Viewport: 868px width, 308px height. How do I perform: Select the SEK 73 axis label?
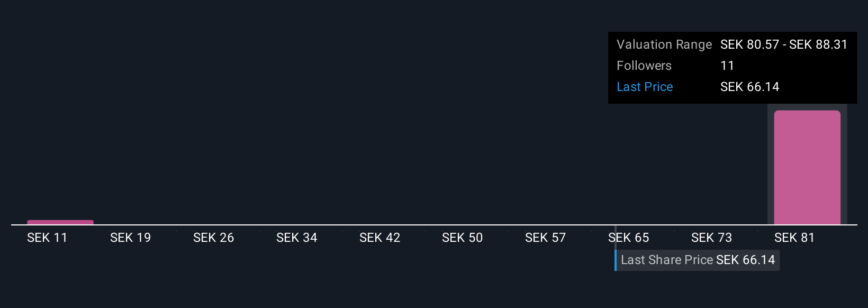pyautogui.click(x=711, y=238)
